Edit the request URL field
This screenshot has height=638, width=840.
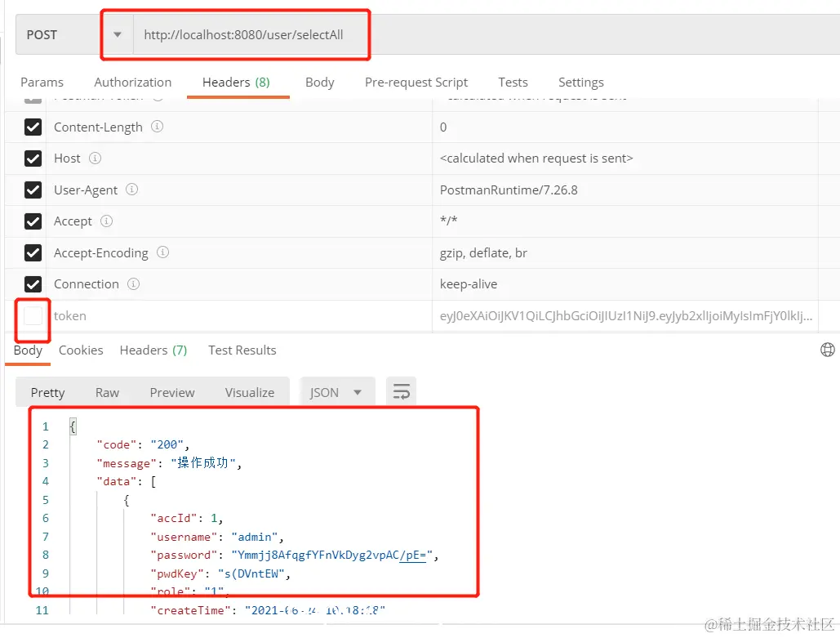coord(487,35)
